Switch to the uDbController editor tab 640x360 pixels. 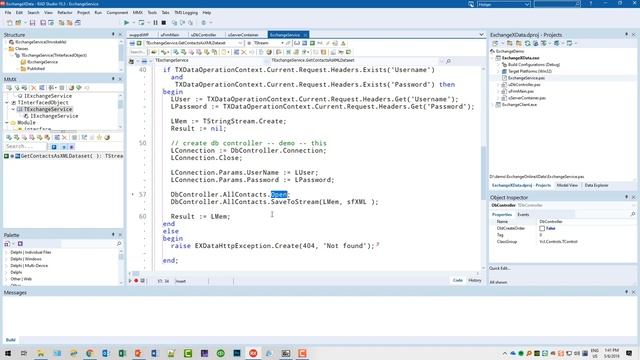click(x=203, y=35)
